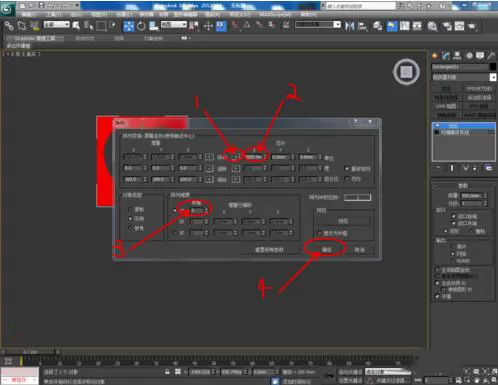Select the Move tool in main toolbar
498x385 pixels.
tap(129, 26)
